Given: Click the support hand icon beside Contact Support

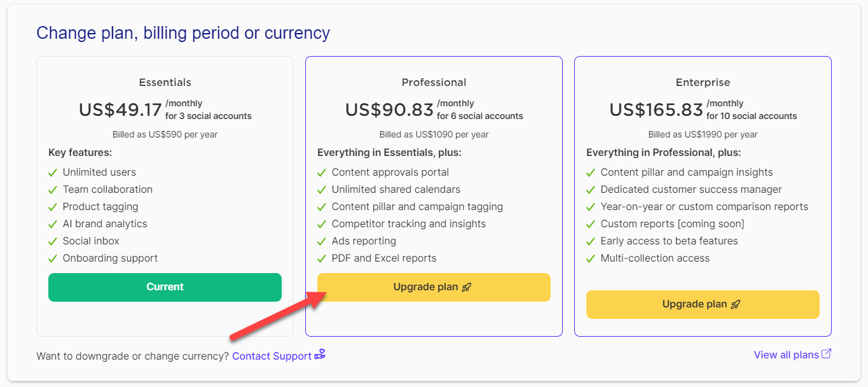Looking at the screenshot, I should (x=320, y=355).
